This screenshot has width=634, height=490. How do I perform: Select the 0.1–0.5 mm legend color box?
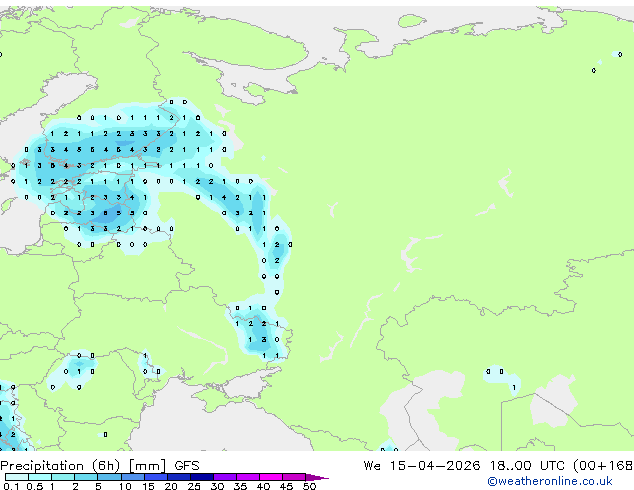click(17, 477)
